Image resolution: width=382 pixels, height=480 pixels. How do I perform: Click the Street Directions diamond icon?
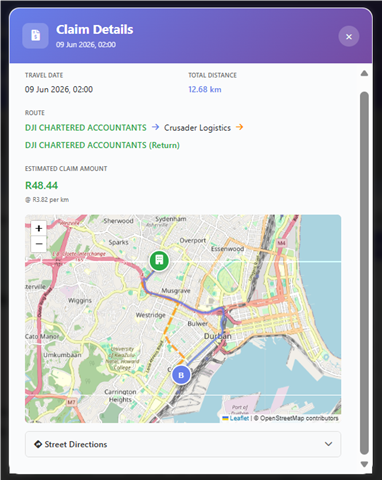click(x=38, y=444)
